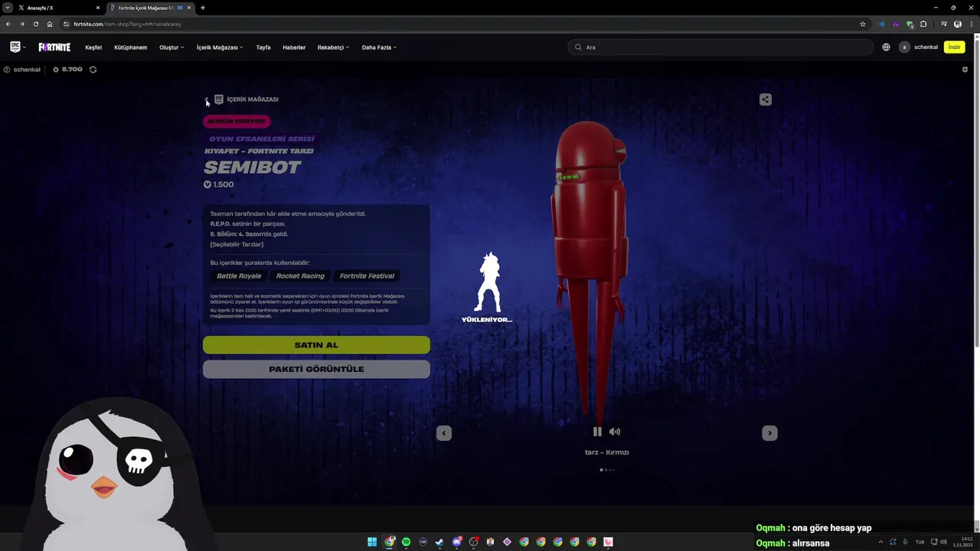980x551 pixels.
Task: Click the browser address bar URL
Action: [x=127, y=24]
